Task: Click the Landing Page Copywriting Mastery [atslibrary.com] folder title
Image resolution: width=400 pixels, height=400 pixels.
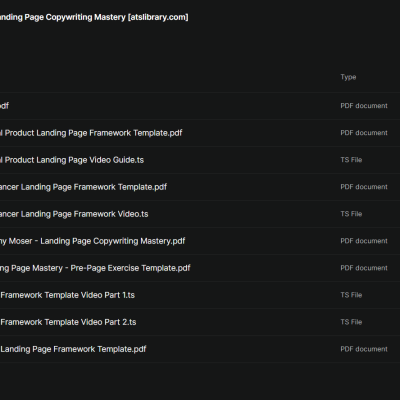Action: (x=94, y=17)
